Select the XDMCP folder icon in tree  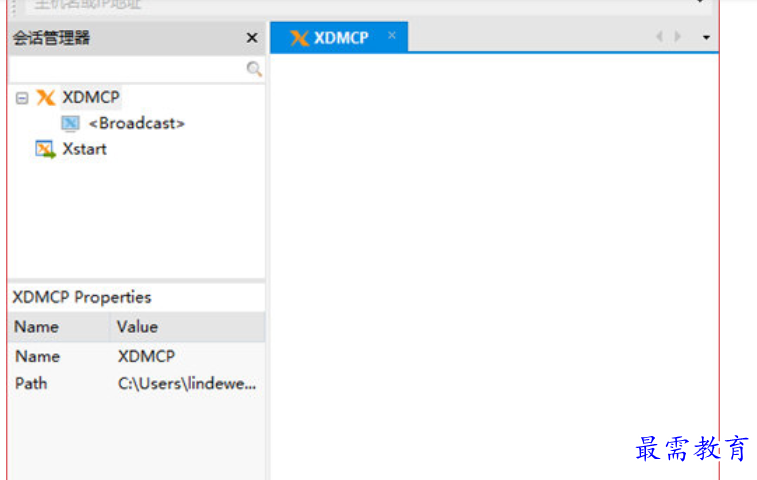[46, 98]
